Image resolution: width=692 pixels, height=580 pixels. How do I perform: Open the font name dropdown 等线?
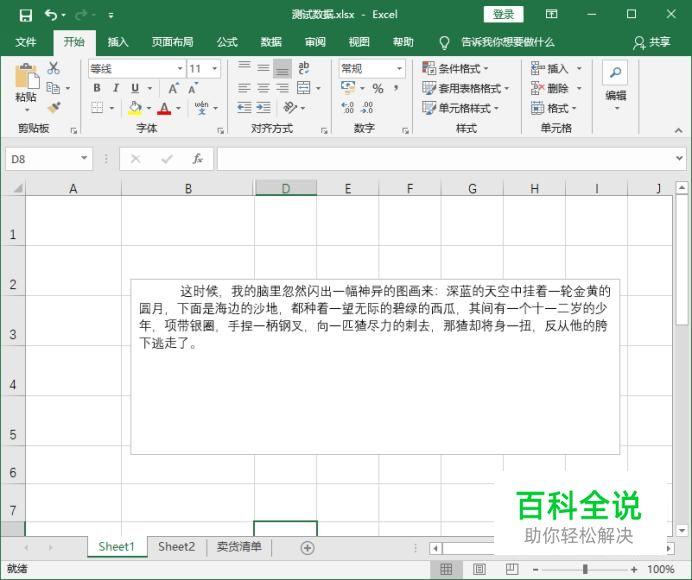coord(180,68)
